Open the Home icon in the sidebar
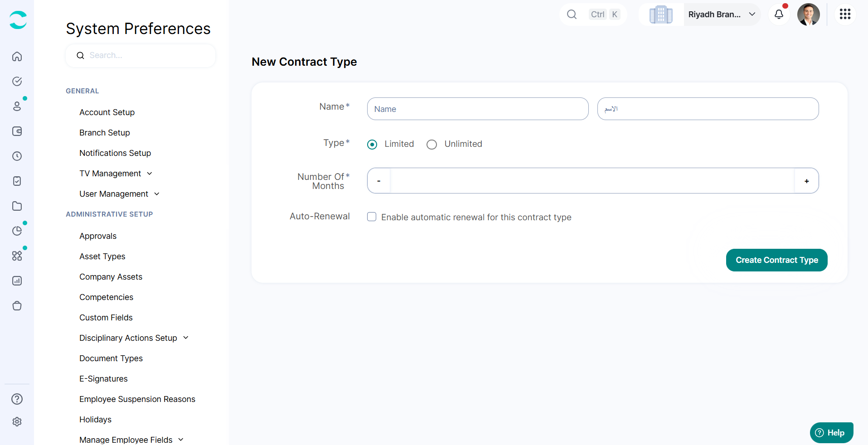This screenshot has height=445, width=868. 17,57
